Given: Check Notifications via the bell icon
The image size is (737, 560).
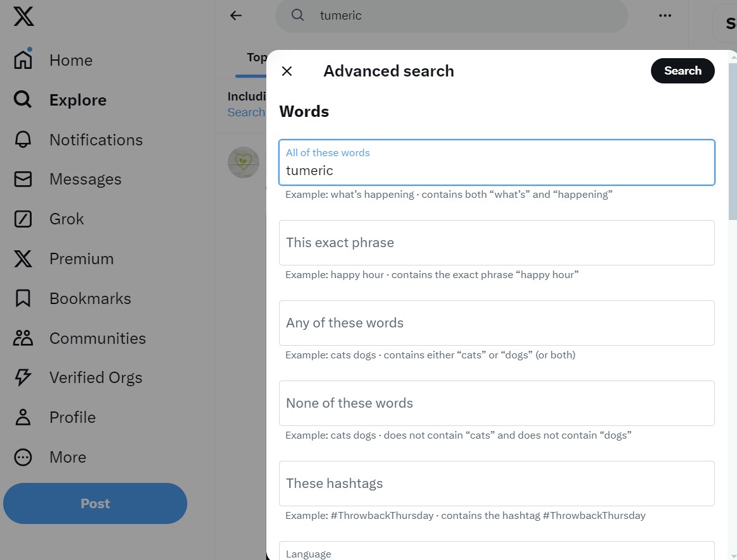Looking at the screenshot, I should [x=22, y=140].
